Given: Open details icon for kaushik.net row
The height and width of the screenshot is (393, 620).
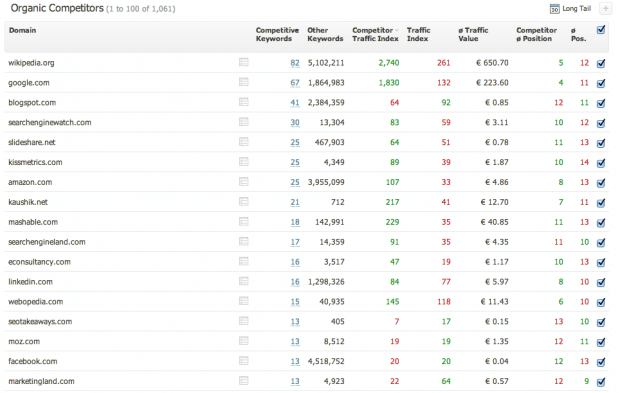Looking at the screenshot, I should [244, 202].
